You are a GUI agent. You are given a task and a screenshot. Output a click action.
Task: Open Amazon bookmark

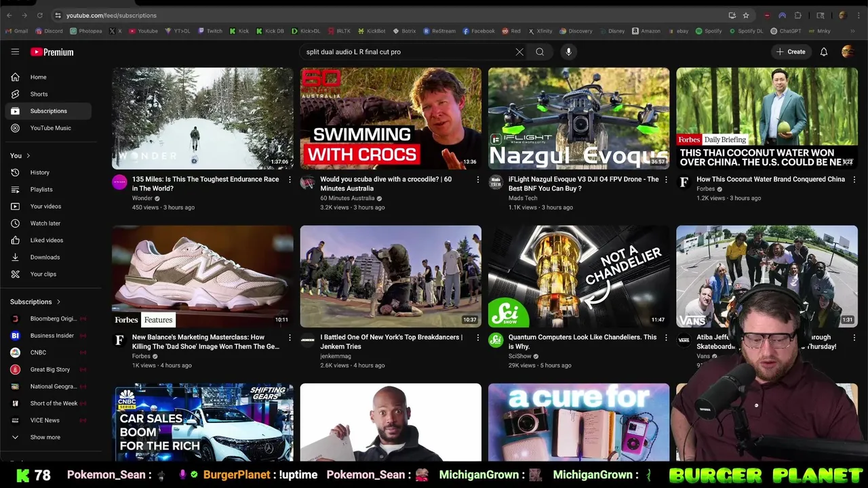[646, 31]
